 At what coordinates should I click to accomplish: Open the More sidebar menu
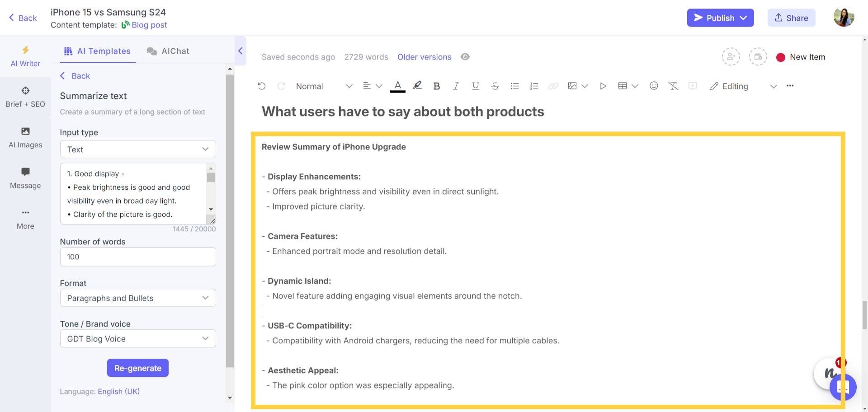[25, 219]
